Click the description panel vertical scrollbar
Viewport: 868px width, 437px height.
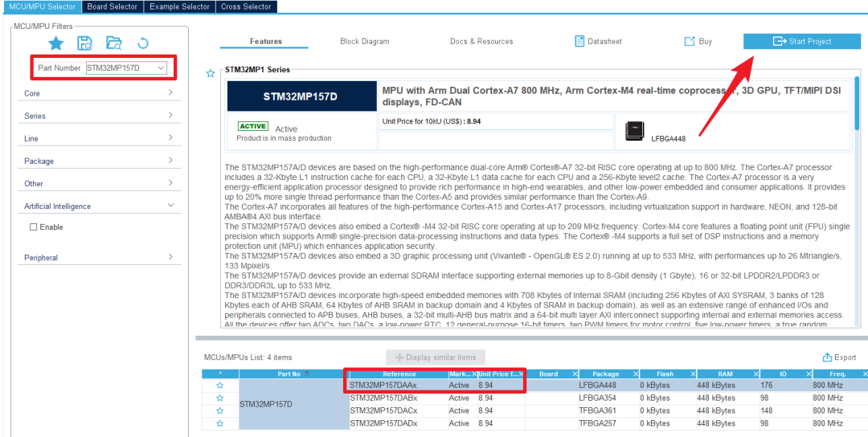point(858,102)
